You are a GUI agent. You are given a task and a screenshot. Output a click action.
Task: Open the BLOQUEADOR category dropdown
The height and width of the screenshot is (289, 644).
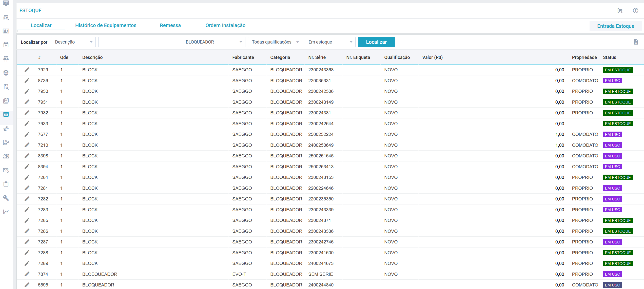coord(213,42)
